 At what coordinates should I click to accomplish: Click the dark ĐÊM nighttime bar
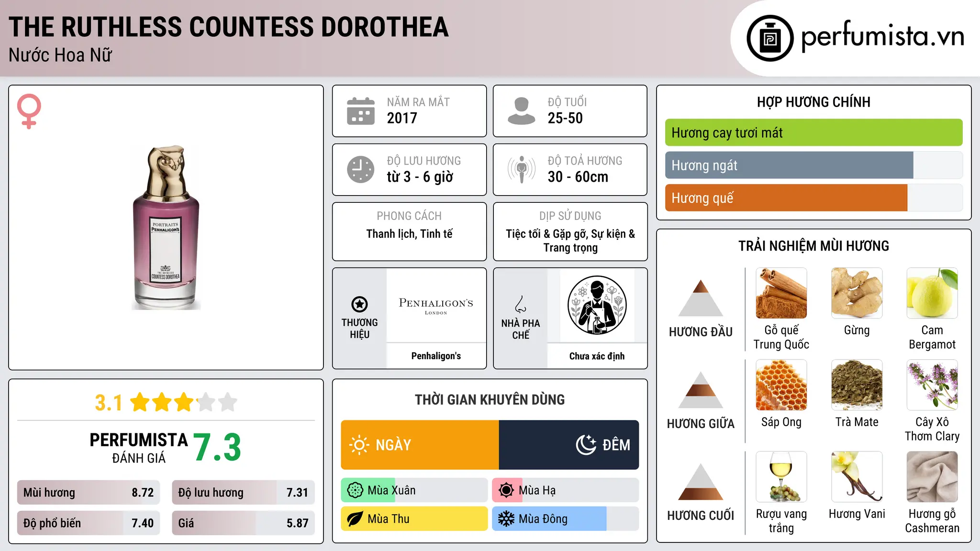[569, 445]
